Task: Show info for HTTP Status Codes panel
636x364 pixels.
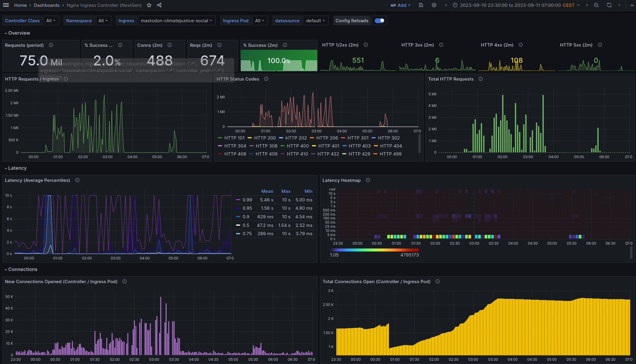Action: [x=266, y=79]
